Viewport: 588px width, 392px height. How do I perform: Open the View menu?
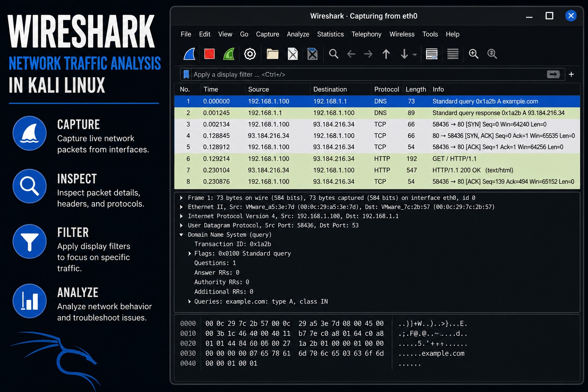point(225,34)
